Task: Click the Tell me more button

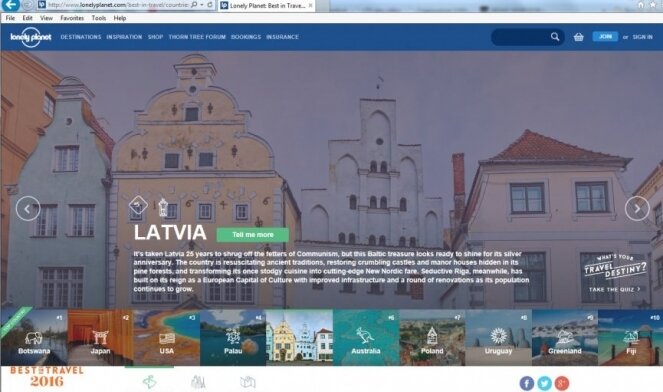Action: click(253, 235)
